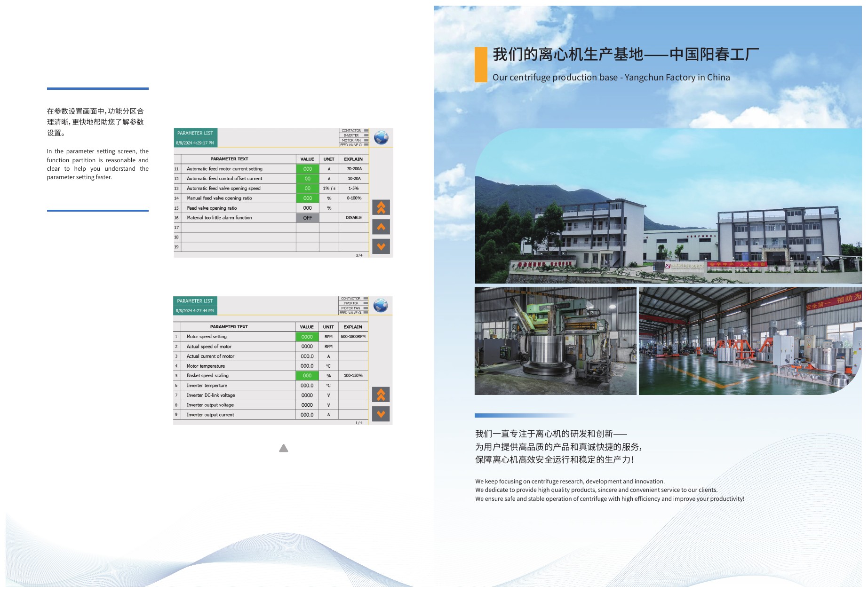Edit Automatic feed valve opening speed value
Screen dimensions: 868x593
308,188
